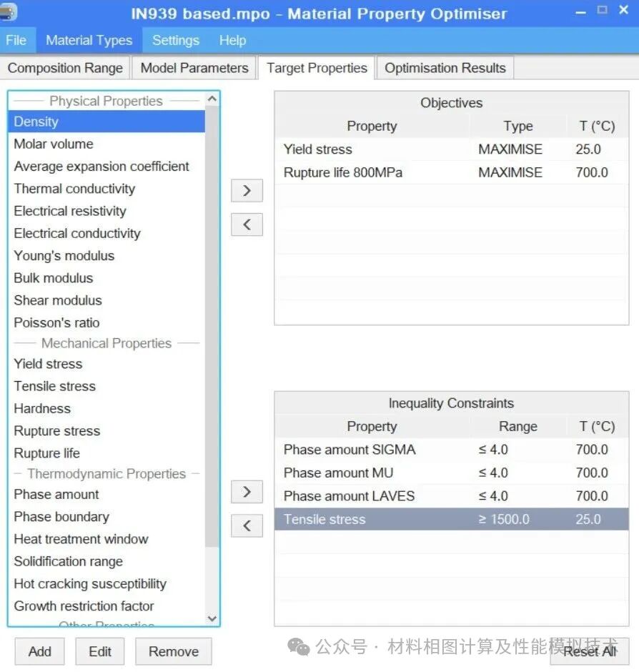This screenshot has width=639, height=672.
Task: Maximize the Material Property Optimiser window
Action: (x=602, y=10)
